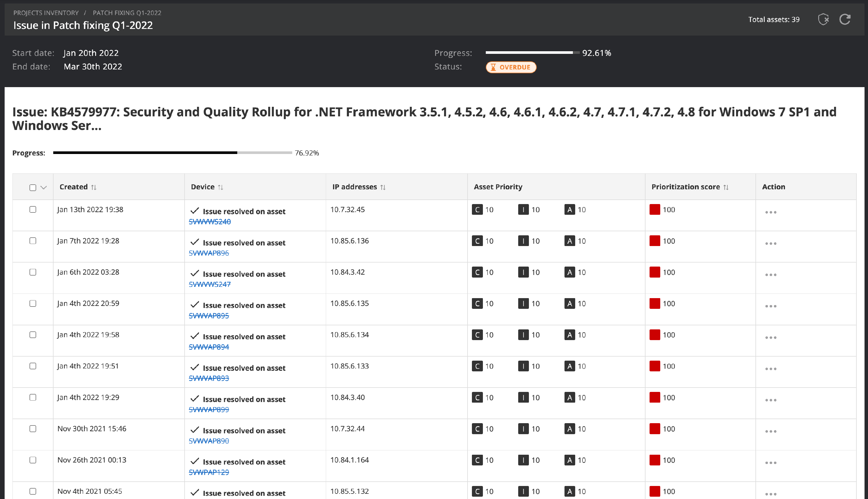The width and height of the screenshot is (868, 499).
Task: Click the shield icon near Total assets
Action: [823, 19]
